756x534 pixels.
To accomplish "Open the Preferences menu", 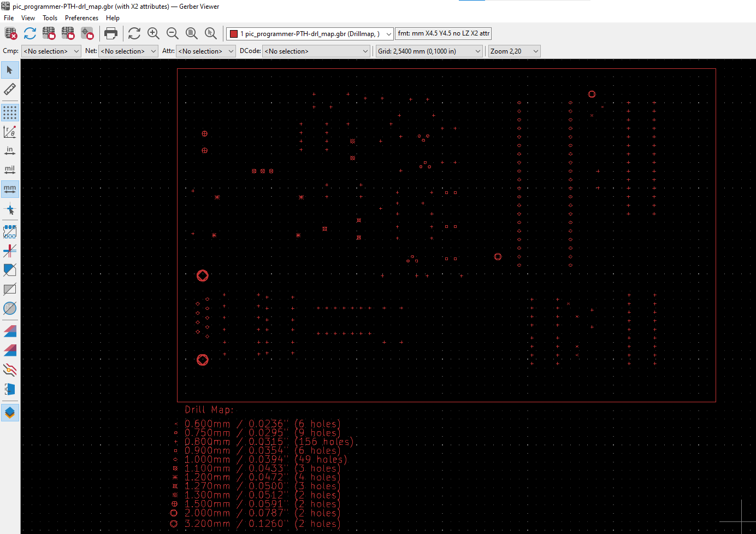I will click(81, 18).
